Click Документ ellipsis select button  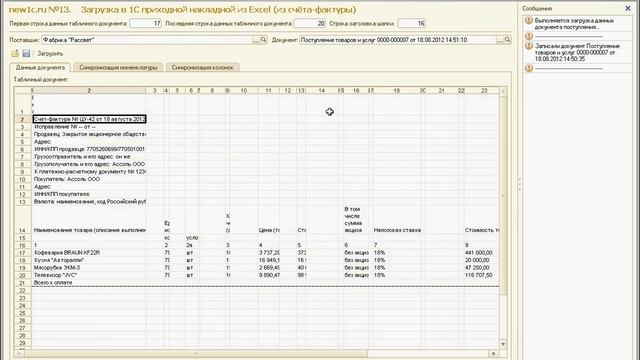click(x=500, y=40)
